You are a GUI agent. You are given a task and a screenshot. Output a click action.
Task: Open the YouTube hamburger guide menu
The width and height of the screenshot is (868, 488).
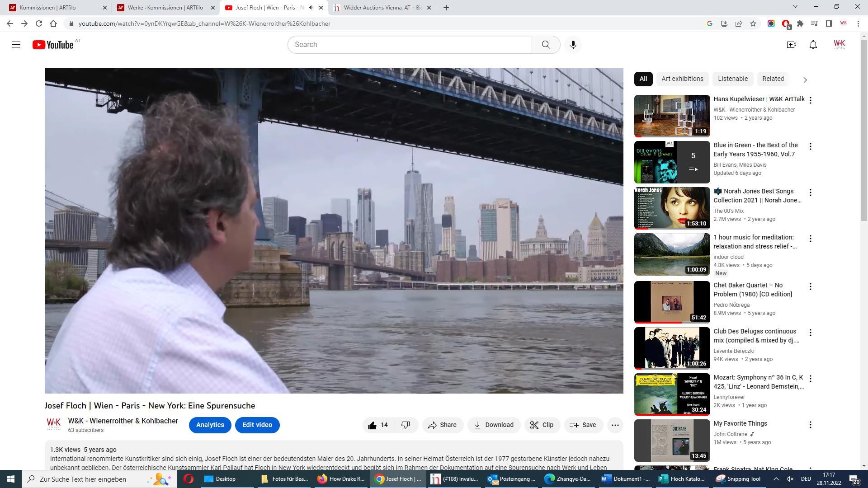click(16, 44)
